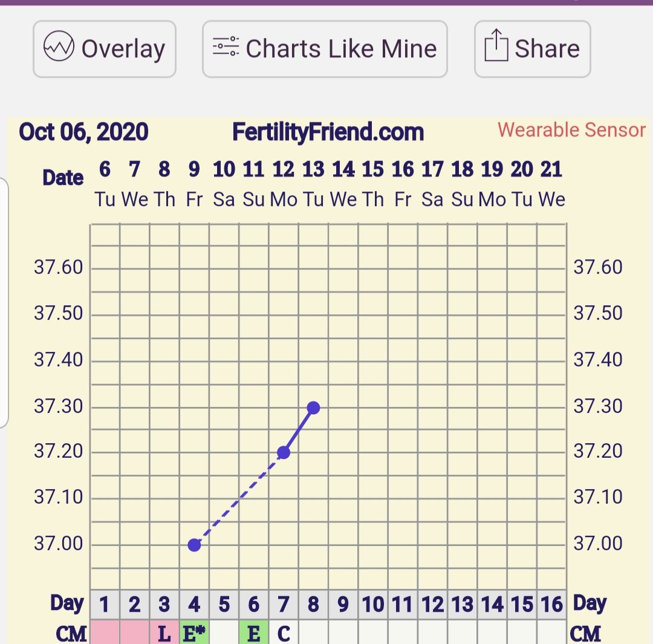Click the Share upload icon
Viewport: 653px width, 644px height.
pyautogui.click(x=496, y=48)
